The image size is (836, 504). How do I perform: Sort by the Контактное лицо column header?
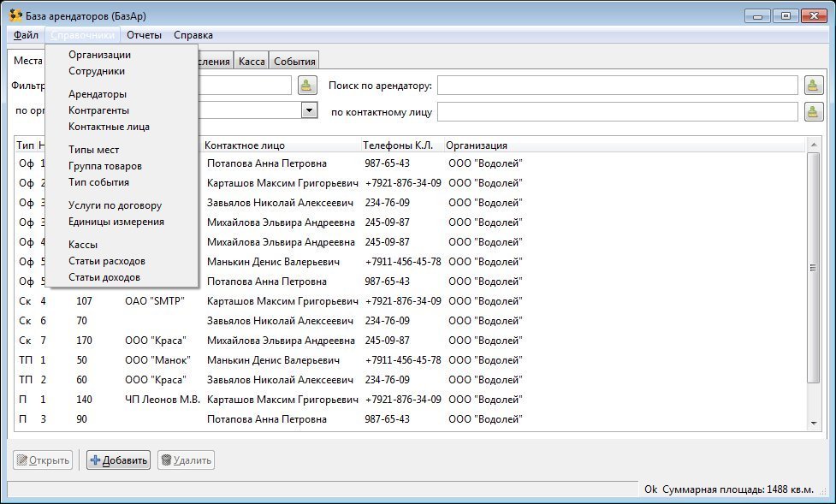pyautogui.click(x=245, y=145)
